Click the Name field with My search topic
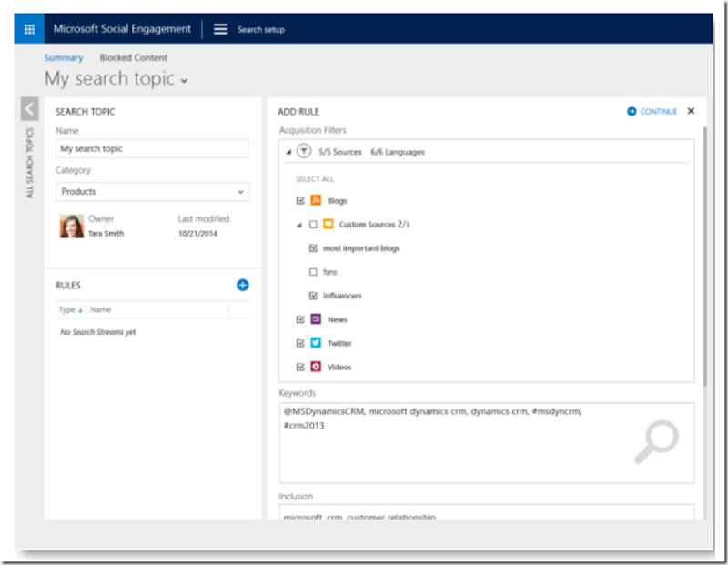Image resolution: width=728 pixels, height=565 pixels. click(x=152, y=148)
